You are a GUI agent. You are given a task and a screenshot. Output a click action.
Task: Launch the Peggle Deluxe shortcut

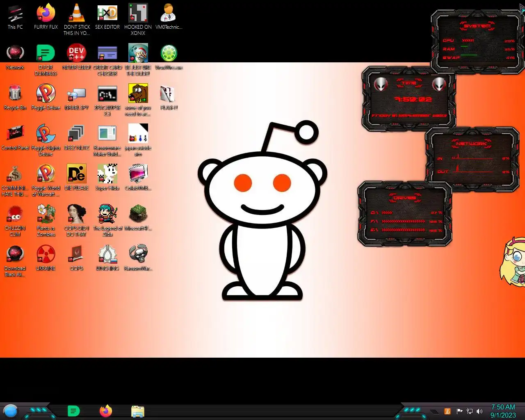click(46, 97)
